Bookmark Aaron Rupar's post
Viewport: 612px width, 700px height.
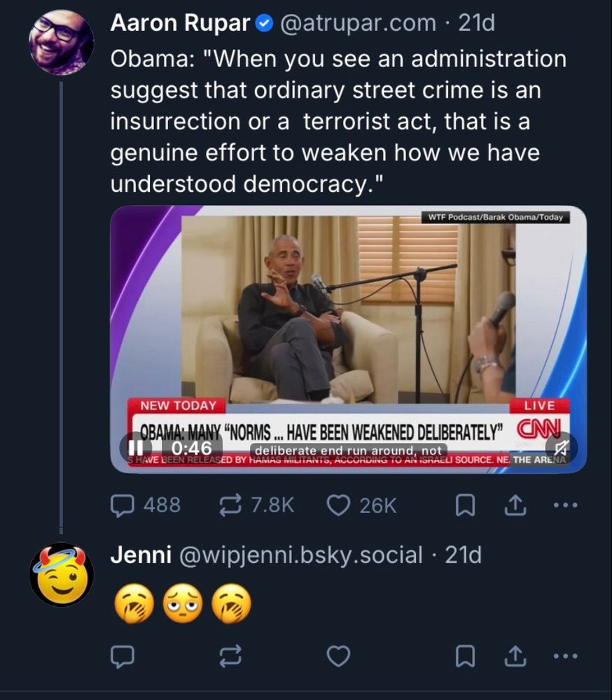coord(464,505)
